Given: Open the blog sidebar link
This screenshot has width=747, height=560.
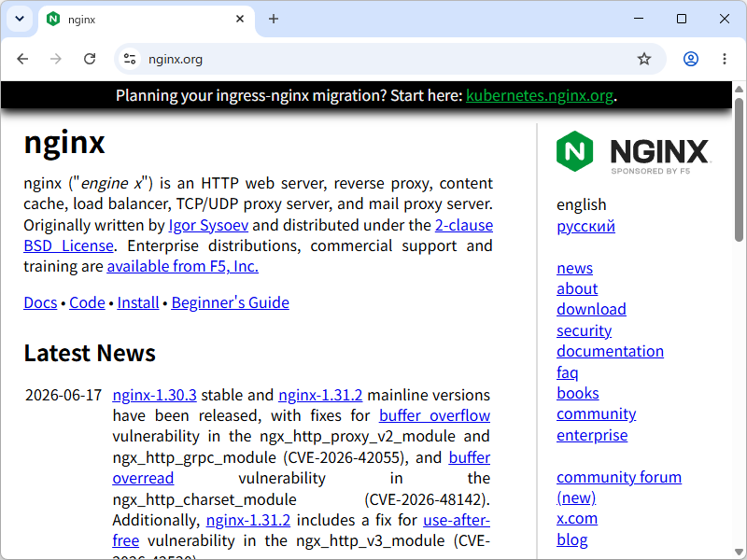Looking at the screenshot, I should coord(571,539).
